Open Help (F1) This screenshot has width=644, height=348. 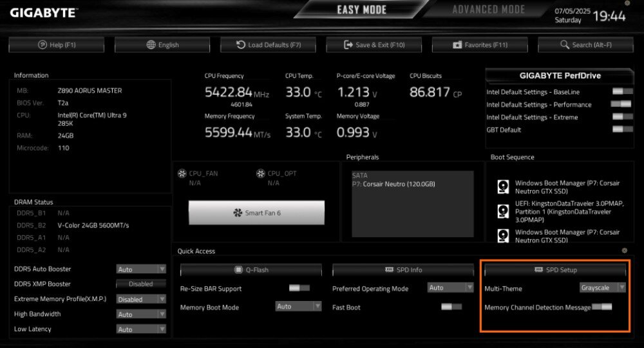(57, 44)
